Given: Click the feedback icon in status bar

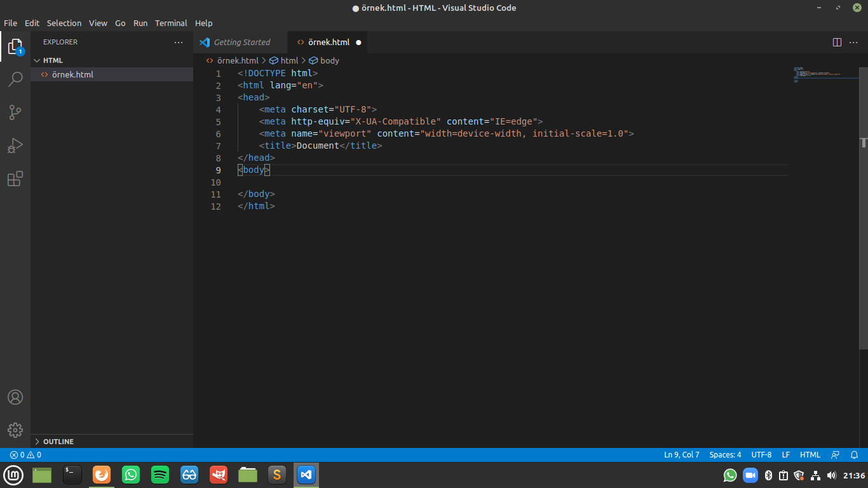Looking at the screenshot, I should click(x=836, y=455).
